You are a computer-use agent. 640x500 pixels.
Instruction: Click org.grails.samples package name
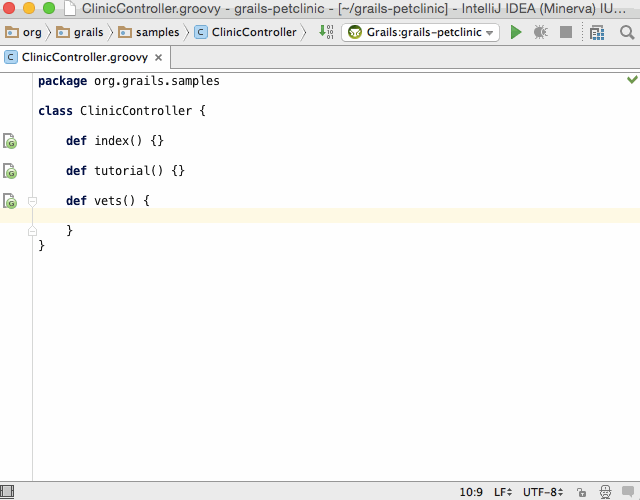157,81
